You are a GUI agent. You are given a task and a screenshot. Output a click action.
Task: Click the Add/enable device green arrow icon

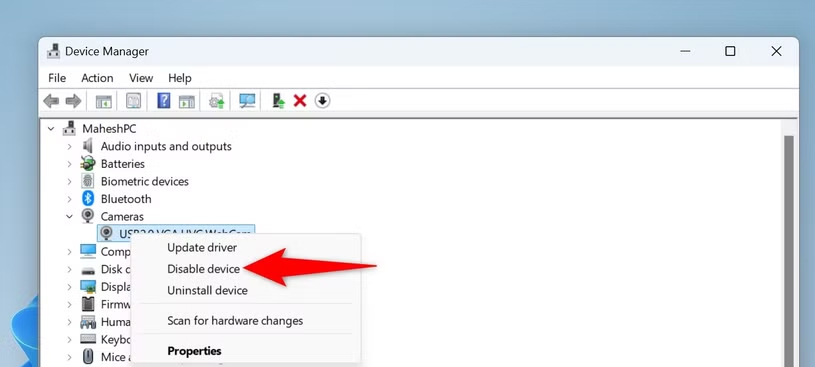(279, 101)
